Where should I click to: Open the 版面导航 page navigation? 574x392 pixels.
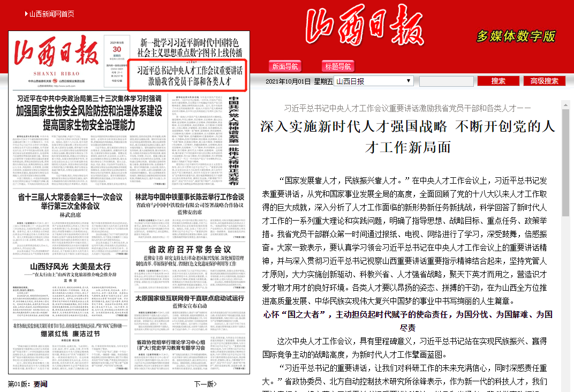[286, 66]
